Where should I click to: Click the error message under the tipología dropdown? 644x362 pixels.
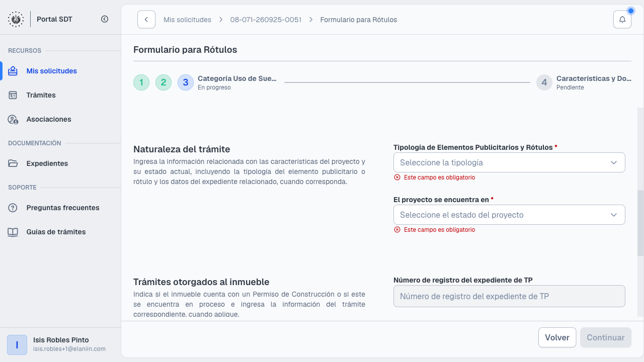(434, 177)
